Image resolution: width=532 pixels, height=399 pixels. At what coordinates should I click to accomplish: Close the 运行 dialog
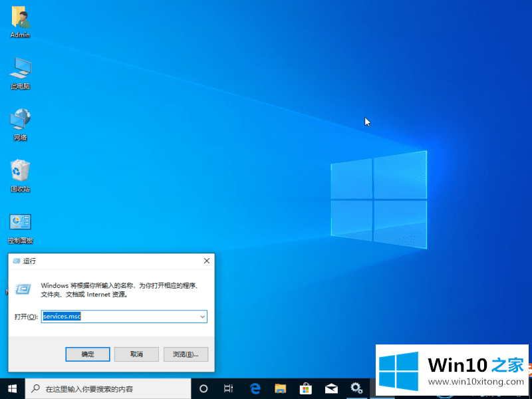pyautogui.click(x=207, y=261)
